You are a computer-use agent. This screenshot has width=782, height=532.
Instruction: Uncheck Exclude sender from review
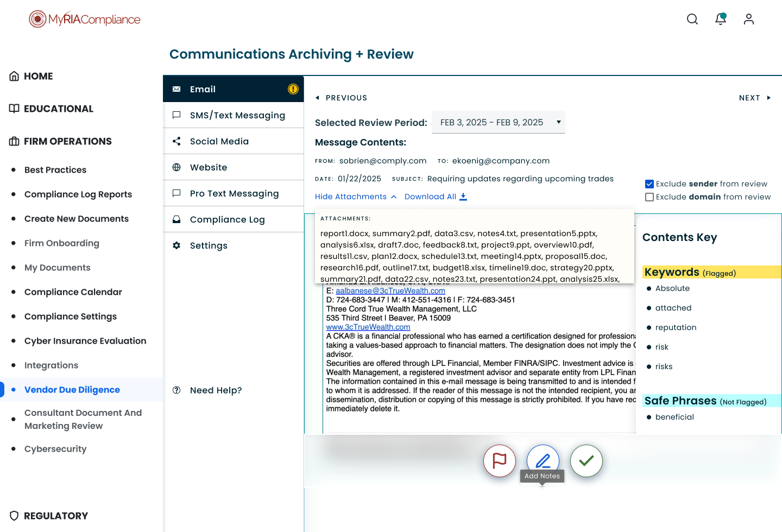point(649,184)
